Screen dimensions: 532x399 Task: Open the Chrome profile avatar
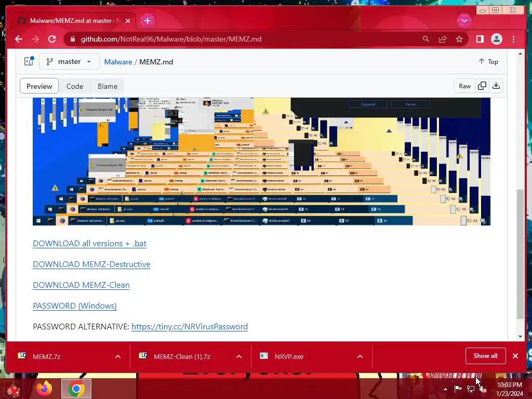(496, 39)
